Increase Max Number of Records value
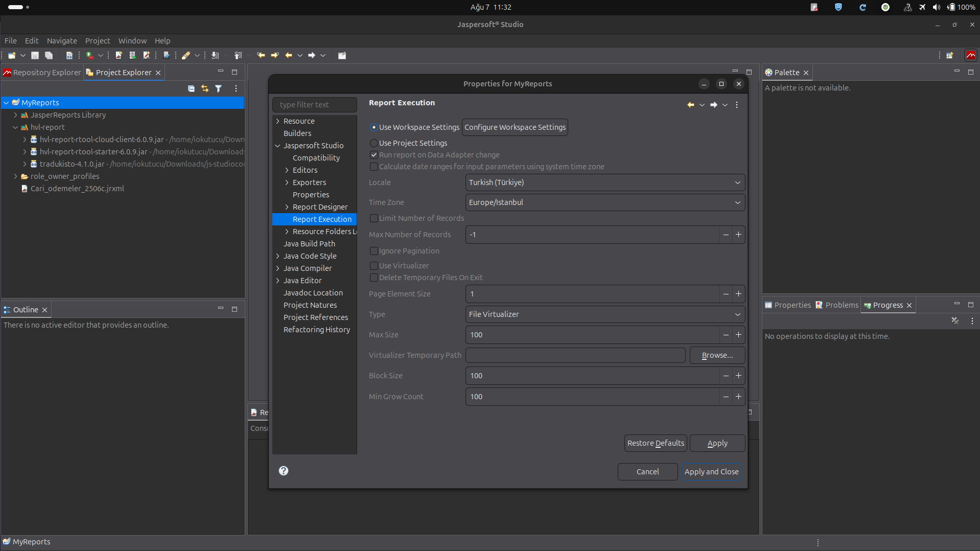 coord(738,235)
